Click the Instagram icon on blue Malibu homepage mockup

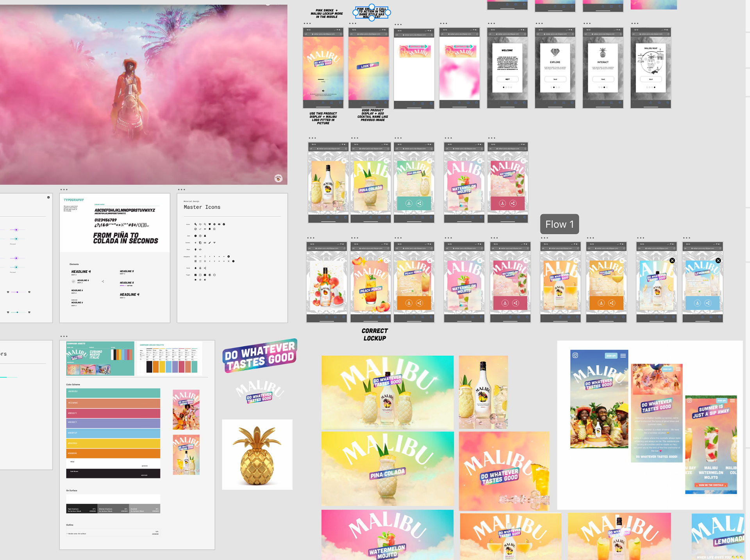click(x=575, y=355)
